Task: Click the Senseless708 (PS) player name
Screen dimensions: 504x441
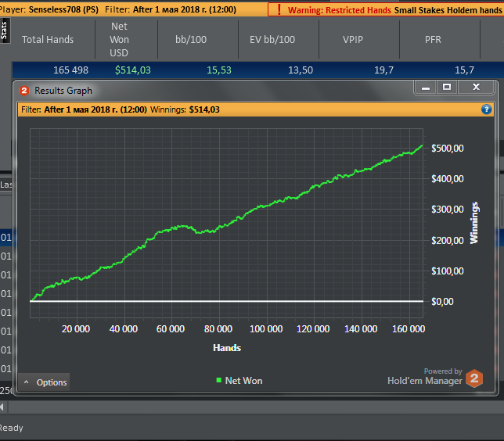Action: [63, 9]
